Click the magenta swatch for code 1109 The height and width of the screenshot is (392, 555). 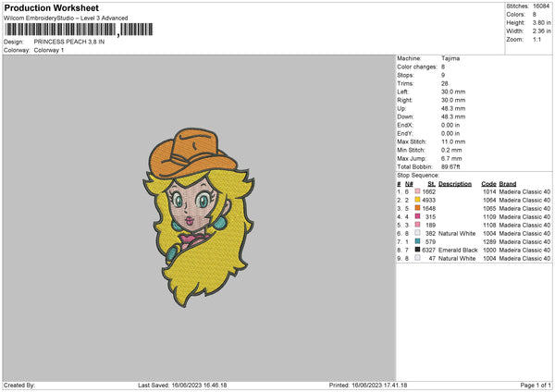coord(417,216)
